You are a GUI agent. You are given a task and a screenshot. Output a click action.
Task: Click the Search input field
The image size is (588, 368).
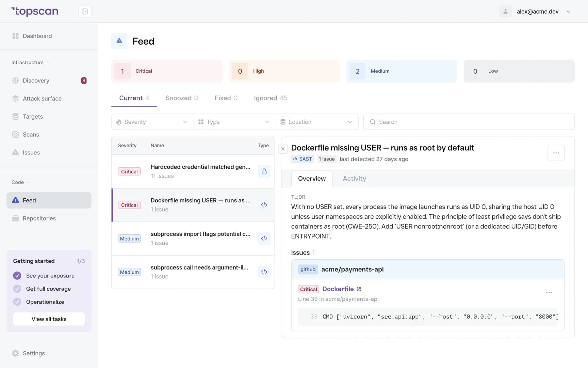tap(469, 122)
